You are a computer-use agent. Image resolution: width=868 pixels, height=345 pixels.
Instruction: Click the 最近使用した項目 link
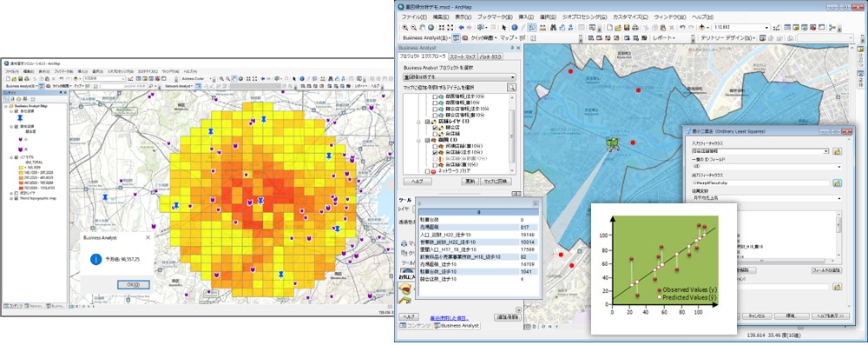pos(449,318)
